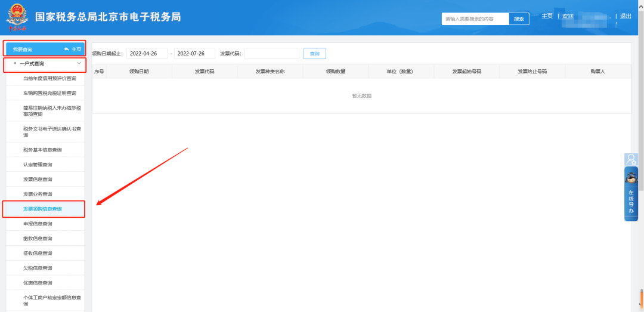Click the tax bureau emblem logo
Image resolution: width=644 pixels, height=312 pixels.
click(17, 18)
